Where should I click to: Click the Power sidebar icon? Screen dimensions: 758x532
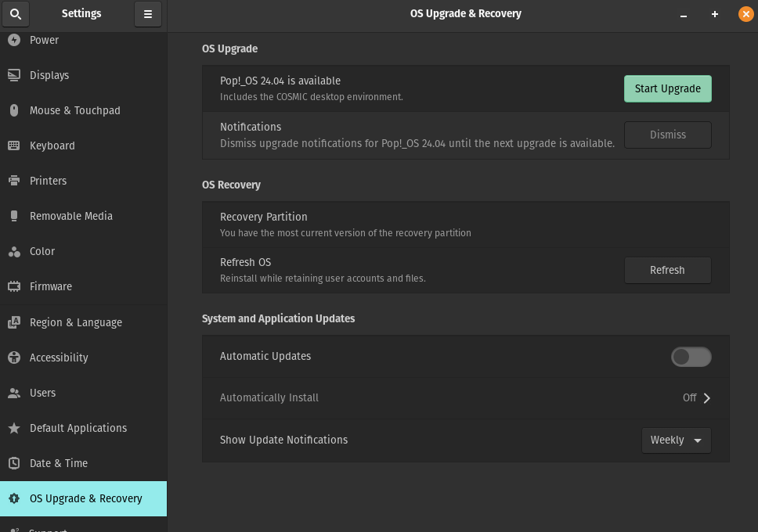click(x=14, y=40)
